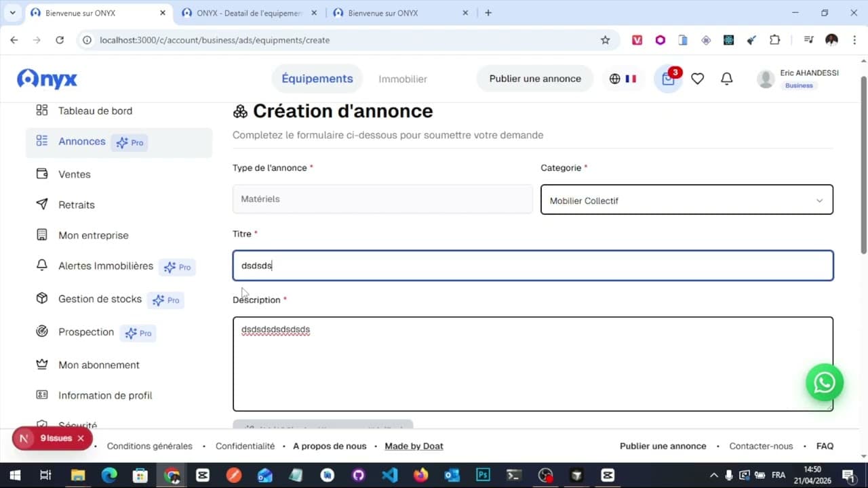This screenshot has height=488, width=868.
Task: Open browser extensions puzzle icon
Action: pos(774,40)
